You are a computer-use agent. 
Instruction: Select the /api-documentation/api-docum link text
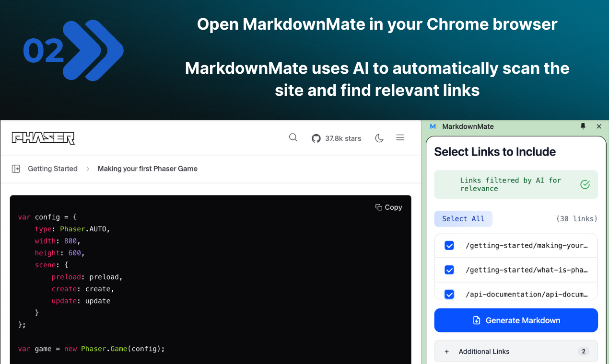click(527, 294)
